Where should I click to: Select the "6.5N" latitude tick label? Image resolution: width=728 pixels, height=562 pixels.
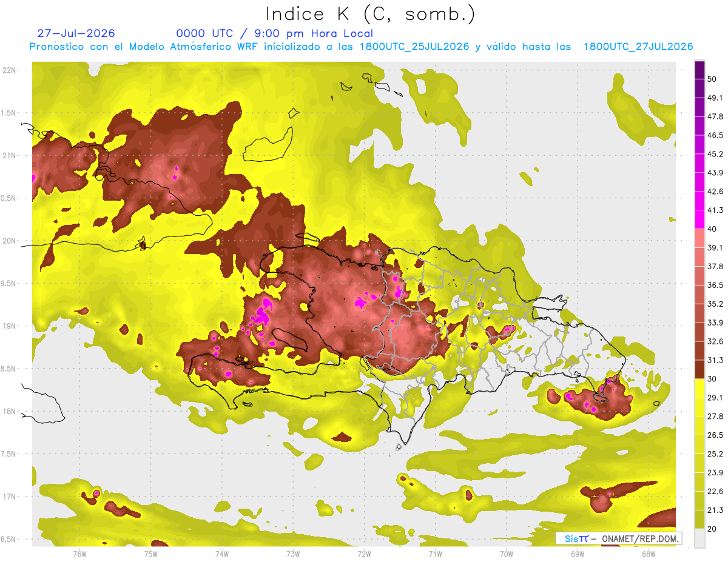(9, 540)
